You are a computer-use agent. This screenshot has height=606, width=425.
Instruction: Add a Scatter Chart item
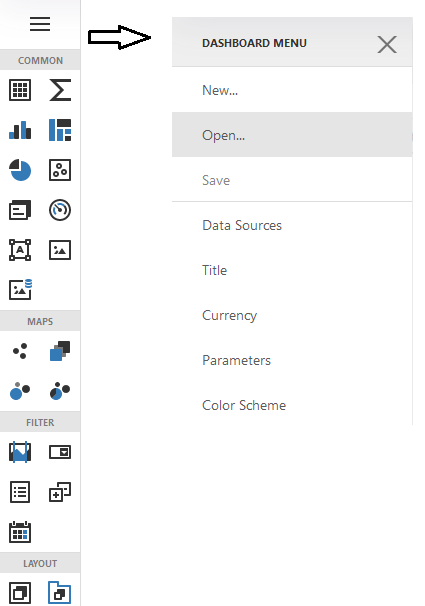60,170
